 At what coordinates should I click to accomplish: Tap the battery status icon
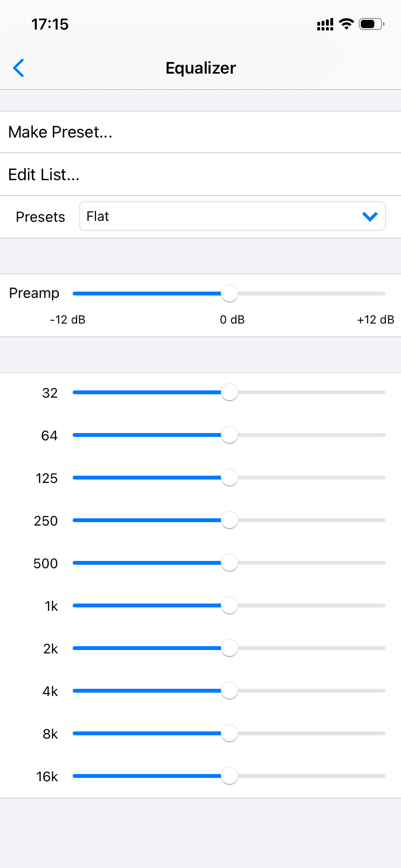tap(371, 24)
